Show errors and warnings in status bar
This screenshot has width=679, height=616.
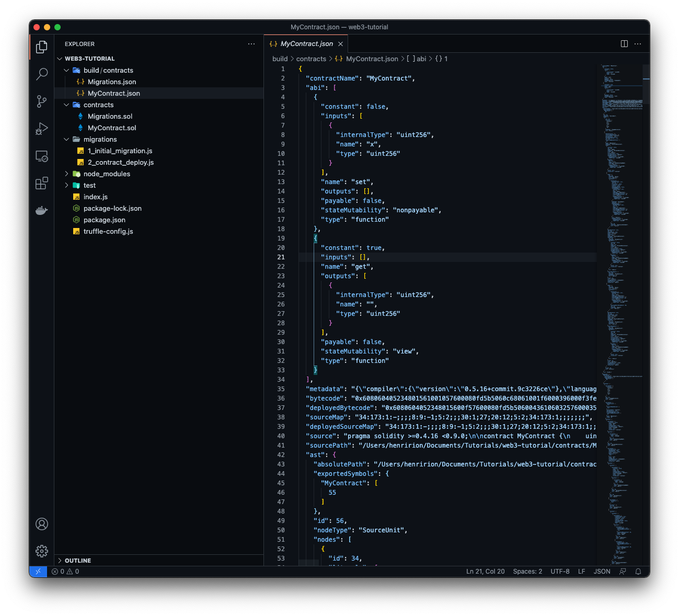coord(65,572)
